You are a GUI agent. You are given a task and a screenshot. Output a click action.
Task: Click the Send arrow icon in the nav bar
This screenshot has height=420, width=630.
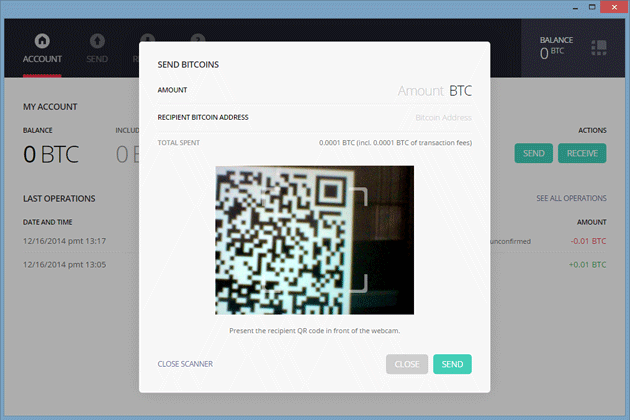(x=97, y=41)
